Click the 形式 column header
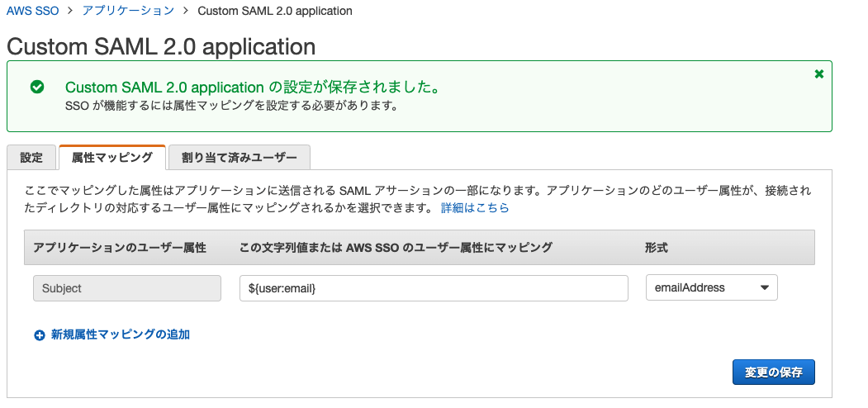 [656, 248]
